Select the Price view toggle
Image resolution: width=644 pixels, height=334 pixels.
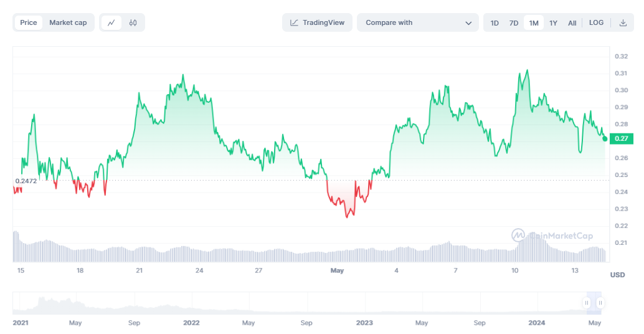click(29, 22)
